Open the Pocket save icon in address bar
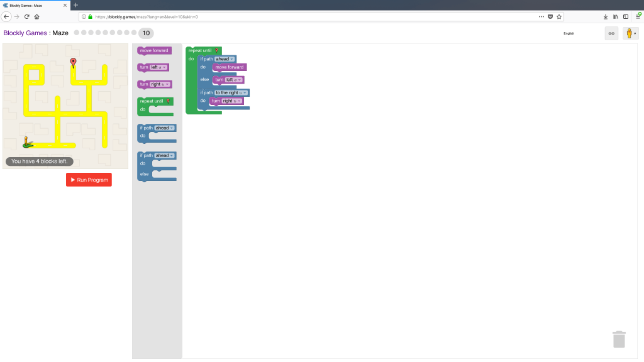644x362 pixels. coord(550,16)
